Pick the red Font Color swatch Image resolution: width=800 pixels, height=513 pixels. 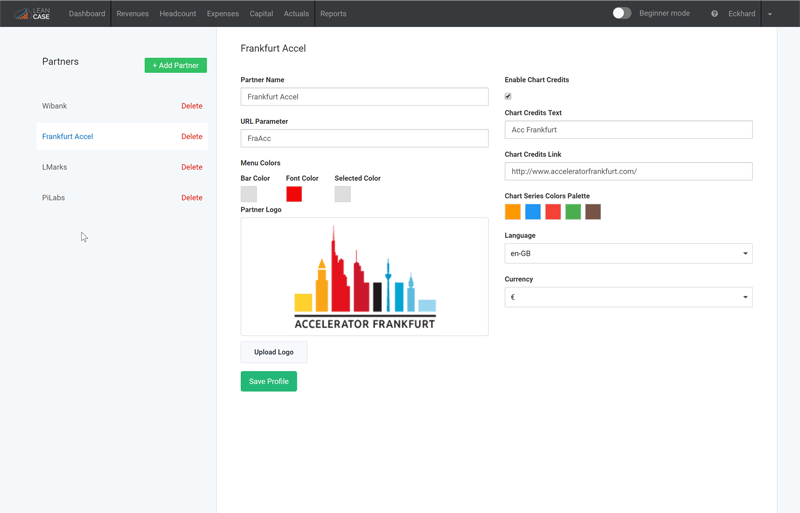[294, 194]
